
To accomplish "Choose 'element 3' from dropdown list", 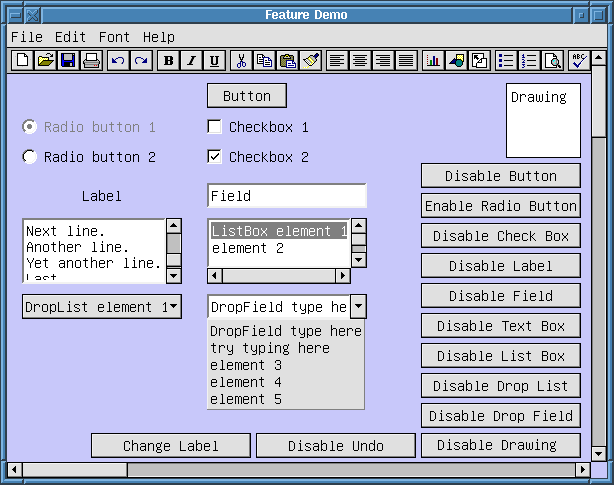I will [x=285, y=365].
